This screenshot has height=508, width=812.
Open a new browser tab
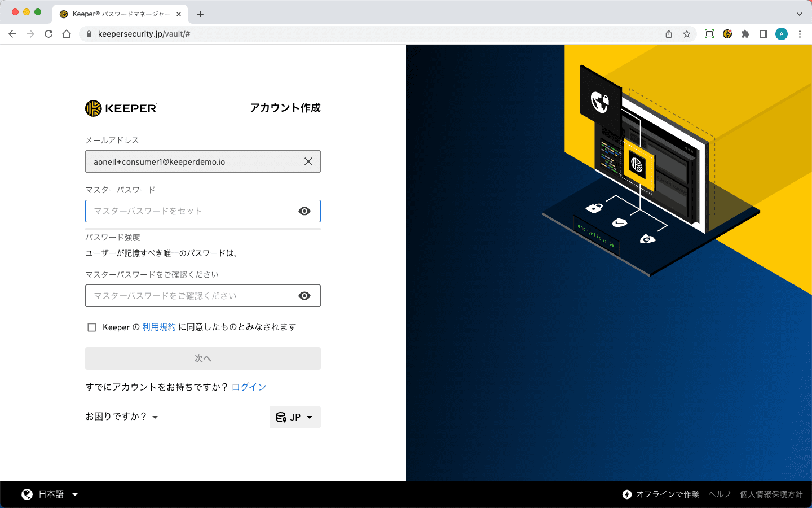[x=200, y=14]
